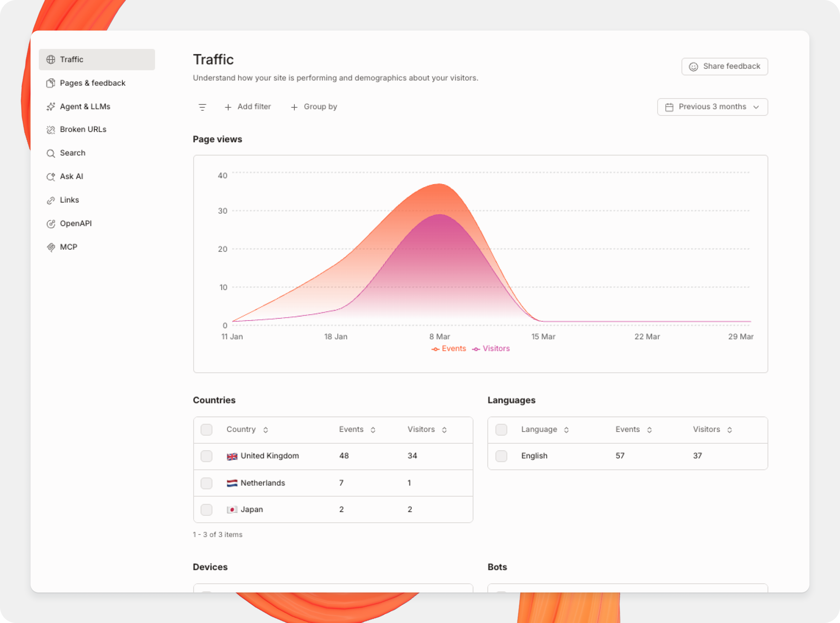Navigate to Traffic in the sidebar
840x623 pixels.
click(72, 59)
